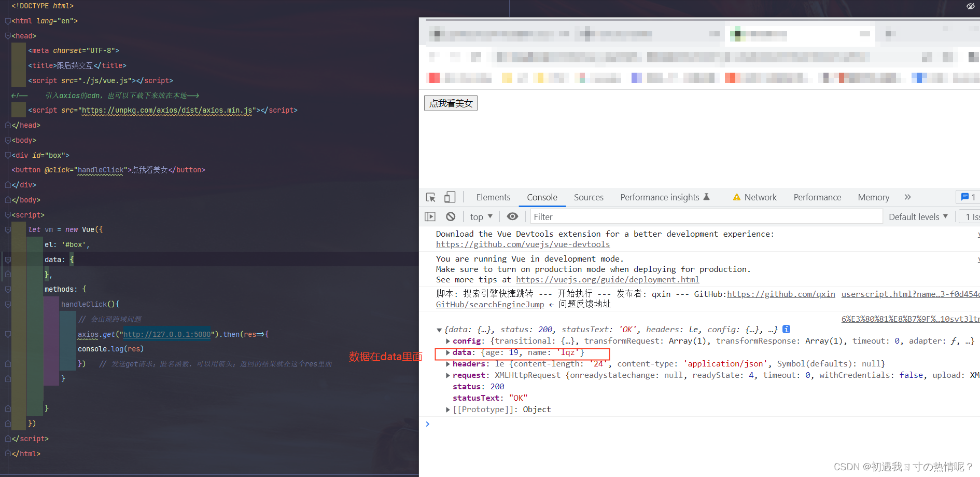The height and width of the screenshot is (477, 980).
Task: Click the <meta charset="UTF-8"> line
Action: tap(74, 50)
